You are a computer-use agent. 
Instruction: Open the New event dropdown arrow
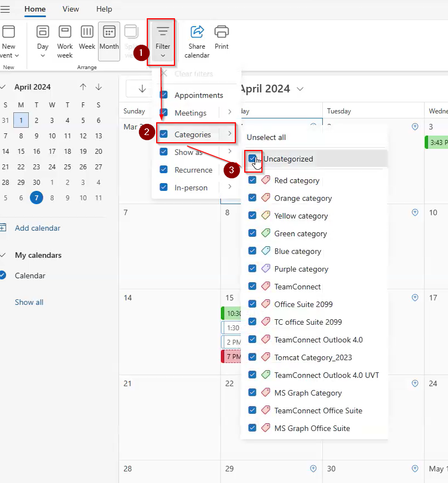[17, 55]
